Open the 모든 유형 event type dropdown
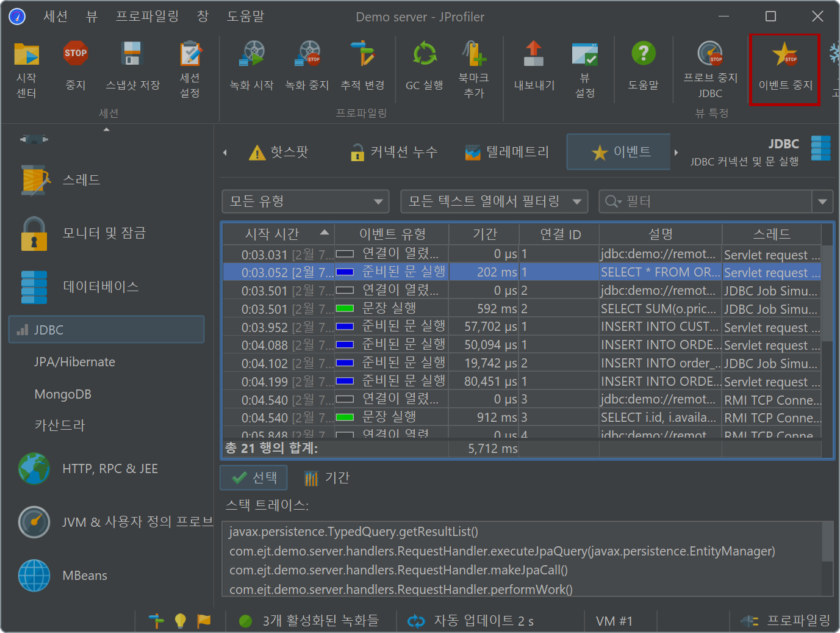This screenshot has height=633, width=840. (x=306, y=201)
